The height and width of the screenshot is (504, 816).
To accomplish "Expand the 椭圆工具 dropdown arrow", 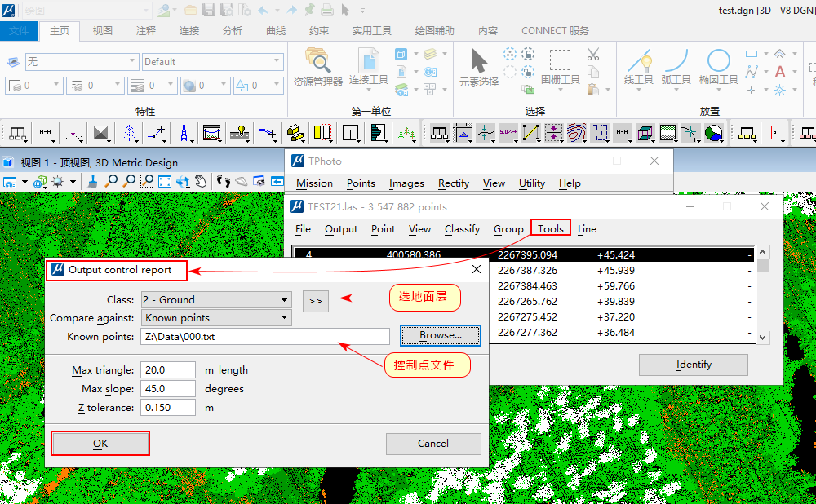I will point(719,90).
